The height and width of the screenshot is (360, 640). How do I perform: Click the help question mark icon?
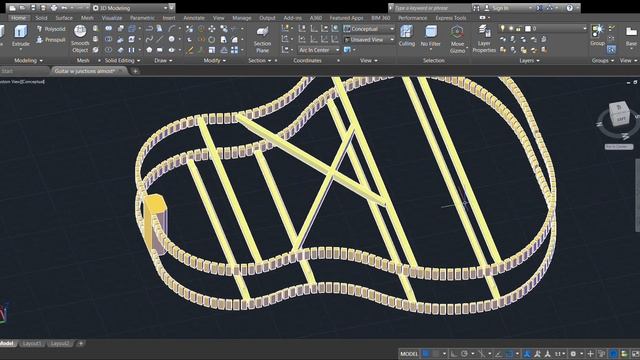[569, 8]
